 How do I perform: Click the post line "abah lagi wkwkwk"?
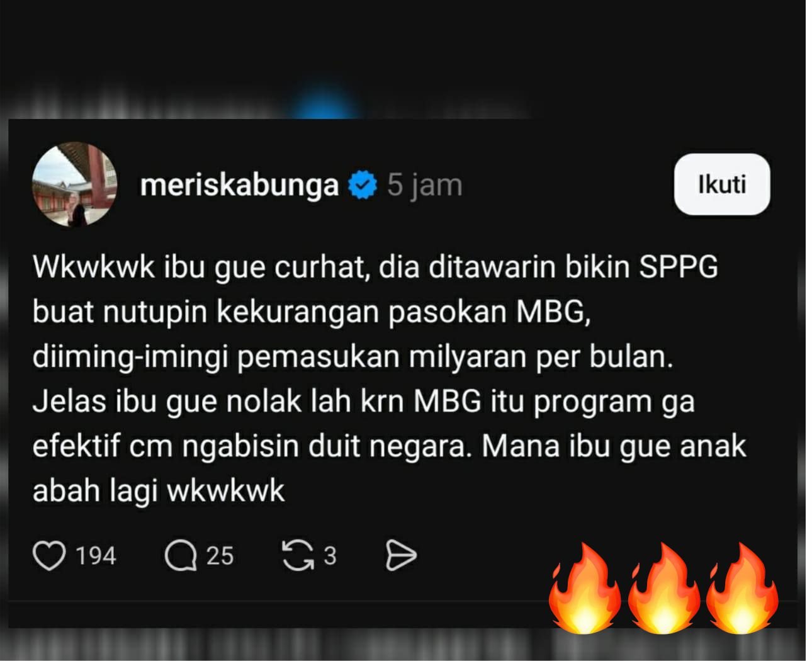point(159,491)
